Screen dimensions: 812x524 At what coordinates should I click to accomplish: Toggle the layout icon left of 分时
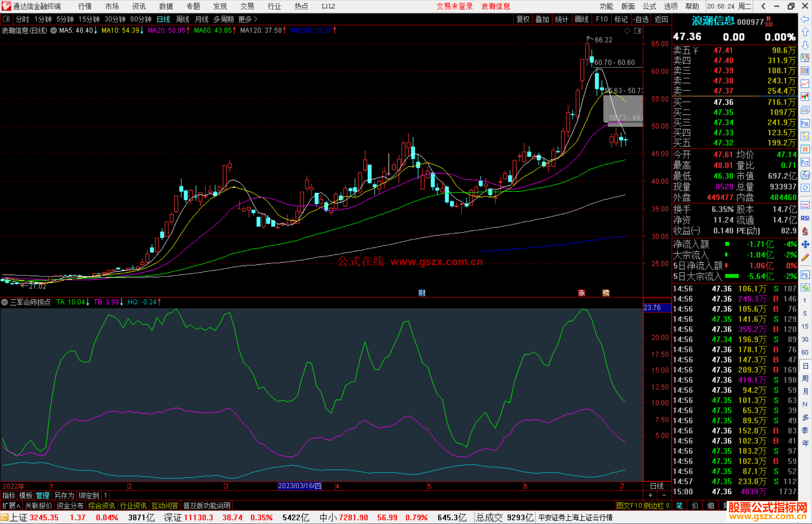(6, 19)
